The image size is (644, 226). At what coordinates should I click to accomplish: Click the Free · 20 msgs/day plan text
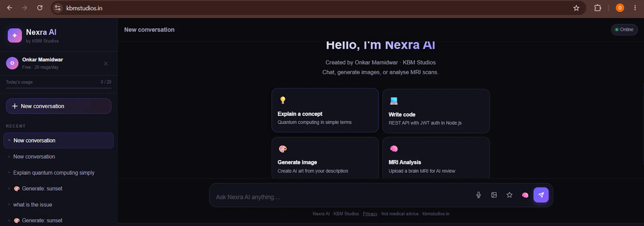click(40, 67)
